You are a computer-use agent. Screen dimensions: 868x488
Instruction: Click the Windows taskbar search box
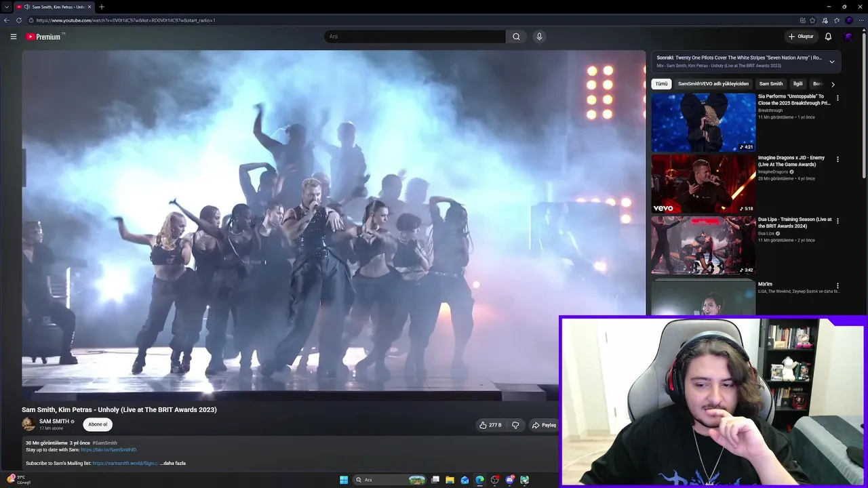[x=390, y=480]
